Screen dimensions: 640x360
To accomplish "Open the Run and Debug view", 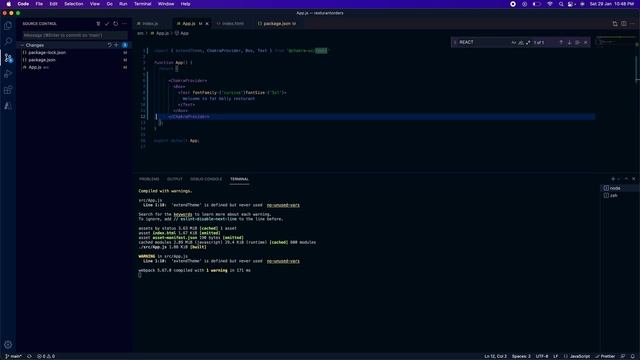I will point(8,74).
